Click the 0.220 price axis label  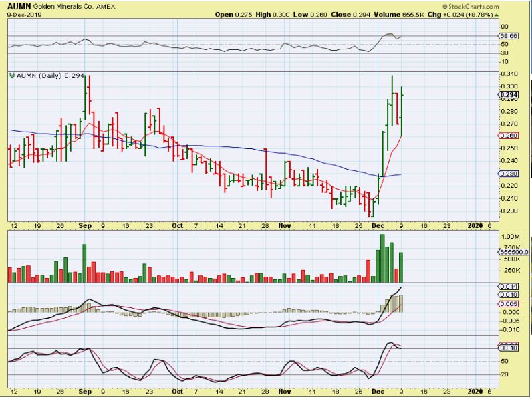(509, 186)
